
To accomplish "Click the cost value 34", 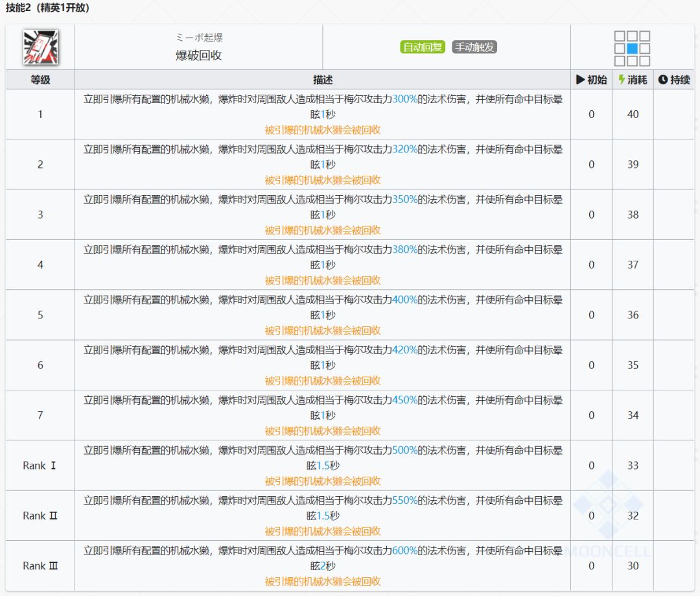I will click(x=633, y=416).
